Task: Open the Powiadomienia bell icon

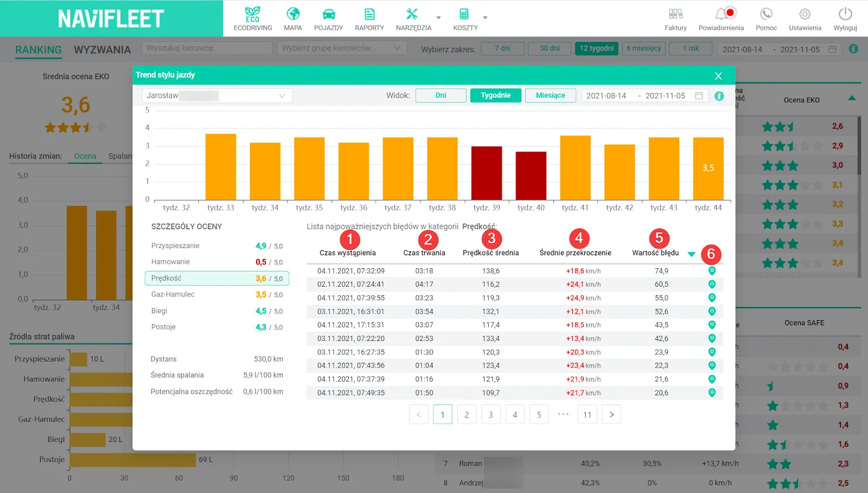Action: pos(722,14)
